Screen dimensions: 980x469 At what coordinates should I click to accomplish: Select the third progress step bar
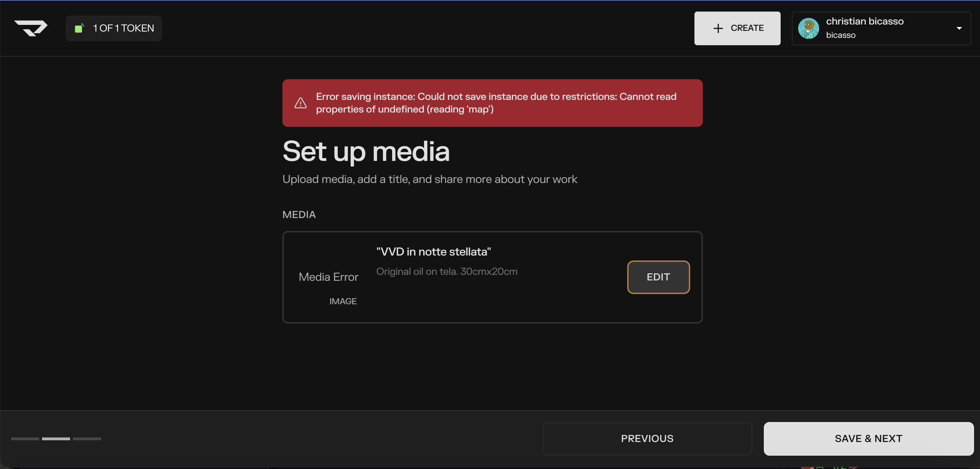pyautogui.click(x=87, y=439)
